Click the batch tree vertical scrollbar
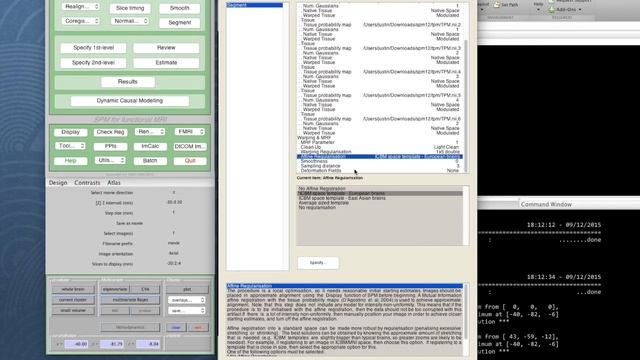640x360 pixels. [x=466, y=88]
